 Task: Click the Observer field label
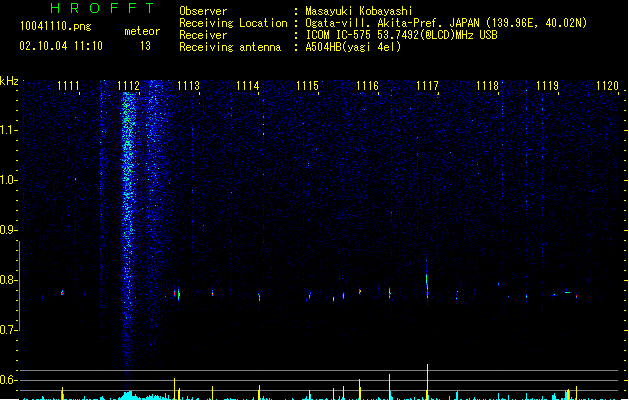203,11
